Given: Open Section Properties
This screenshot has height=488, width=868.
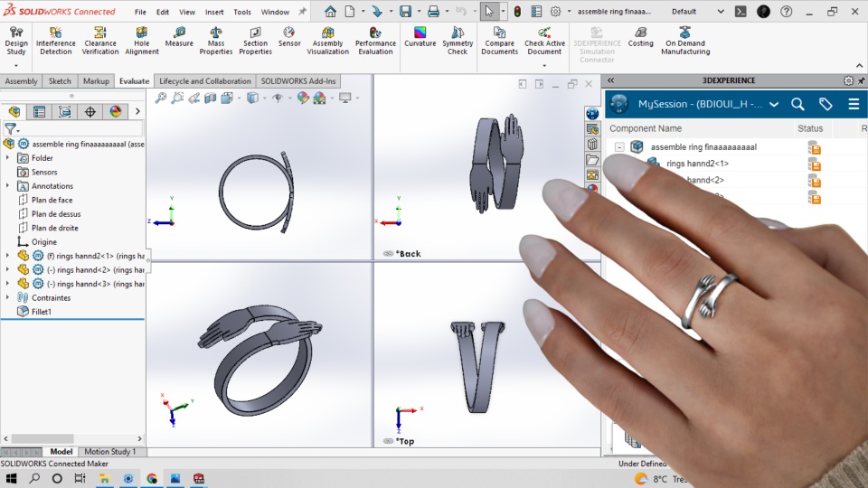Looking at the screenshot, I should point(255,41).
